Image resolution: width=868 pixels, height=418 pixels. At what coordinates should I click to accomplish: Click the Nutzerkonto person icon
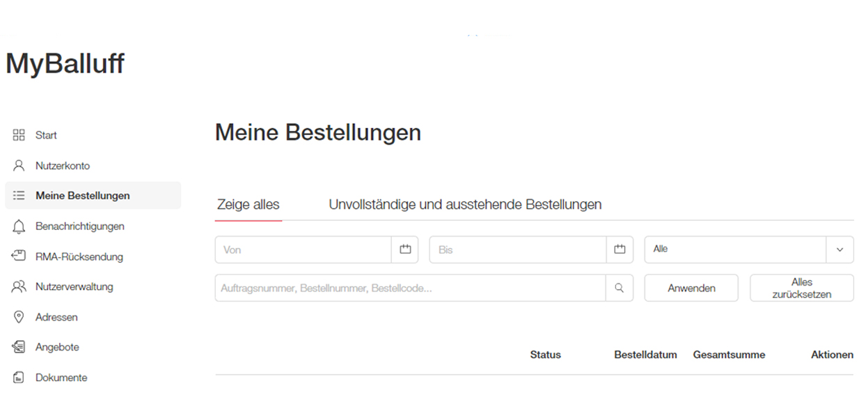click(19, 166)
